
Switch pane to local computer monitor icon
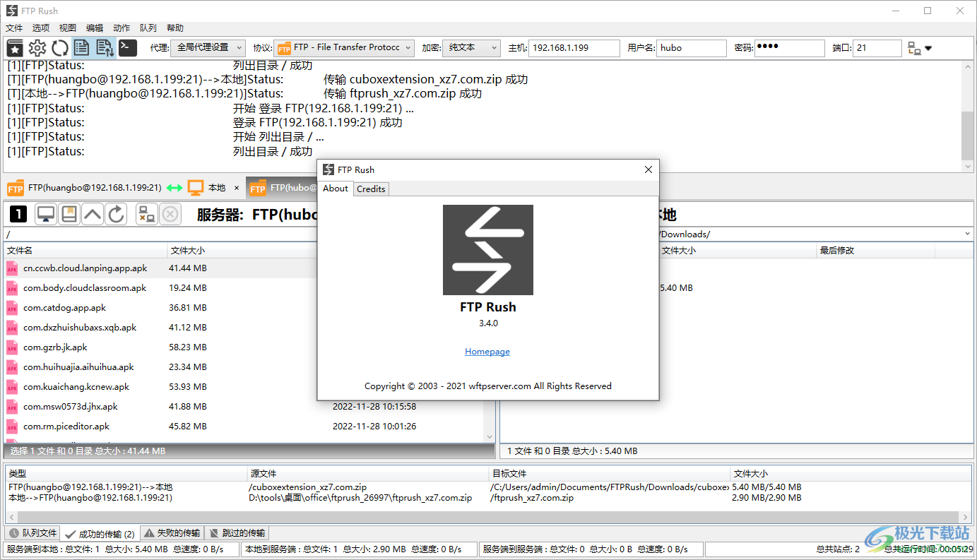[46, 214]
